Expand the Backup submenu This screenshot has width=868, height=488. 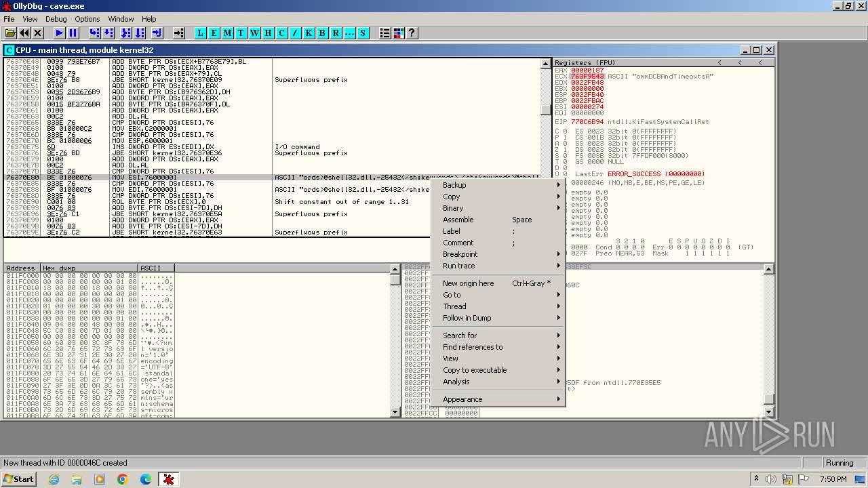pyautogui.click(x=498, y=185)
